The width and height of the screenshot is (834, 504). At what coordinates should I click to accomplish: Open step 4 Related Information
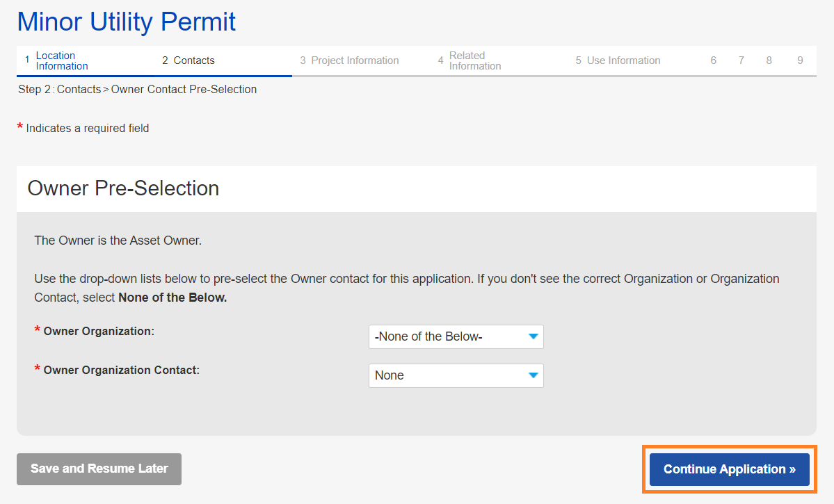pyautogui.click(x=474, y=60)
